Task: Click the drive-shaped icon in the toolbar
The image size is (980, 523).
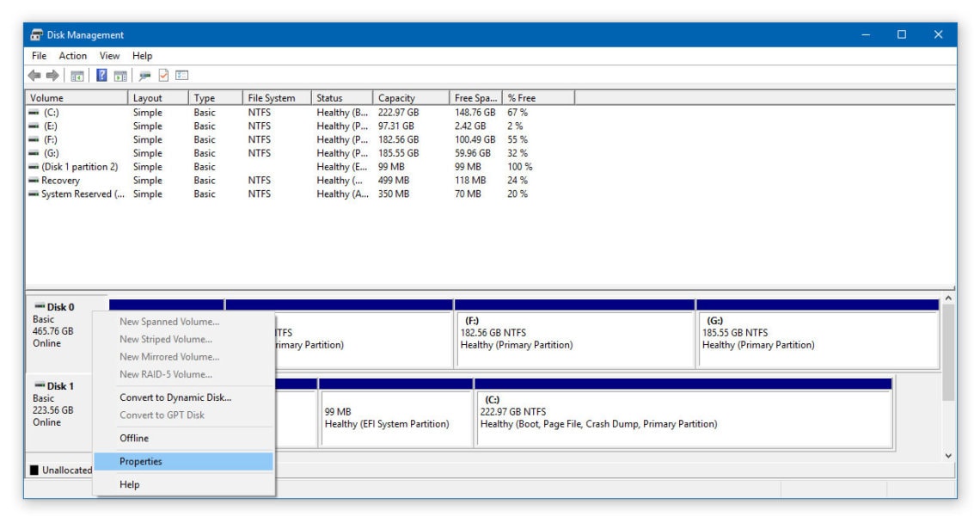Action: [144, 76]
